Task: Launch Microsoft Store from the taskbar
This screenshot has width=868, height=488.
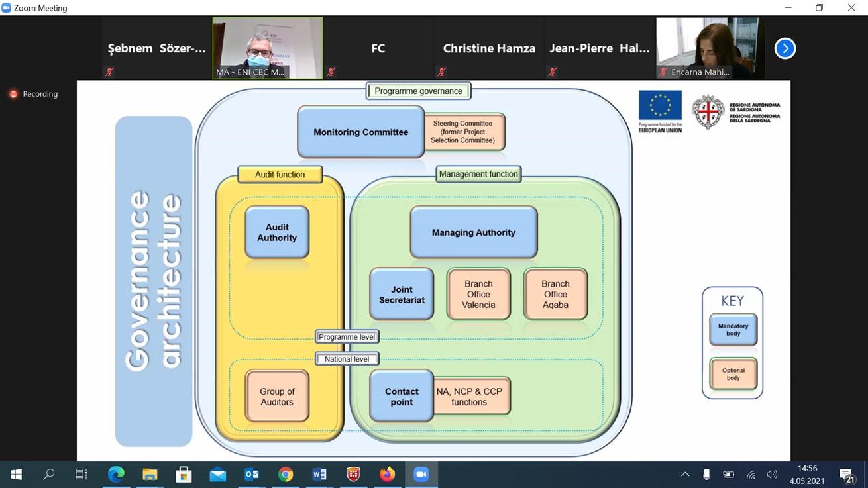Action: (x=184, y=474)
